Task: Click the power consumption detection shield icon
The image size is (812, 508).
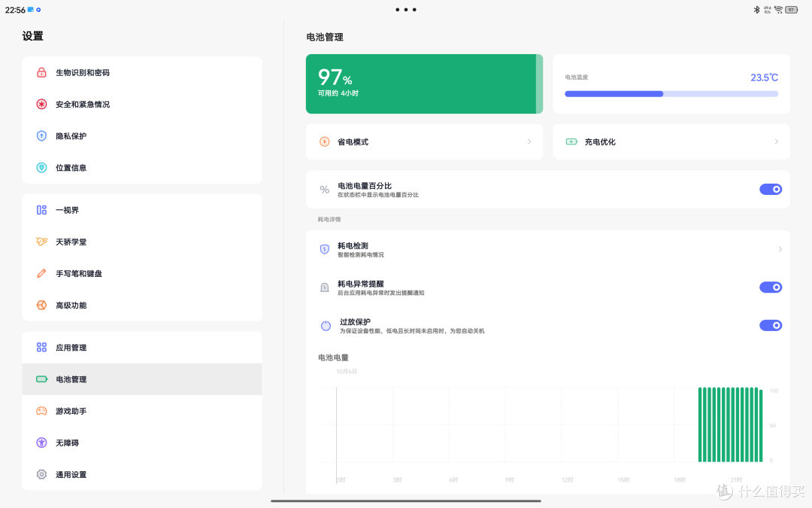Action: 325,249
